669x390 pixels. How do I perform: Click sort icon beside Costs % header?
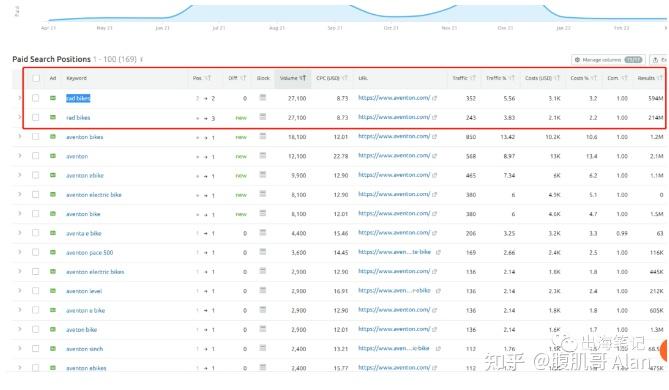coord(594,78)
